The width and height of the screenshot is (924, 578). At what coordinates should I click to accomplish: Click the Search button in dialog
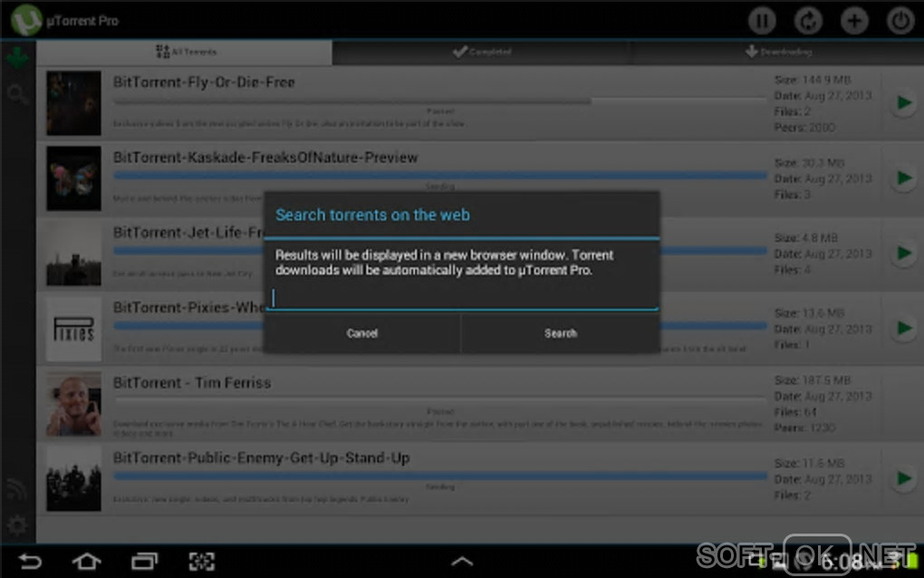[x=561, y=333]
